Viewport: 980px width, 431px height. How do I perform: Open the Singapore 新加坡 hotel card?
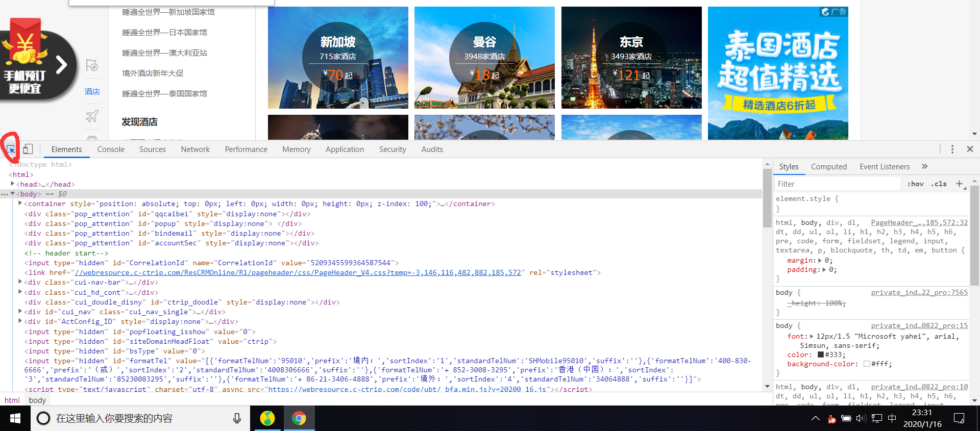pos(338,58)
